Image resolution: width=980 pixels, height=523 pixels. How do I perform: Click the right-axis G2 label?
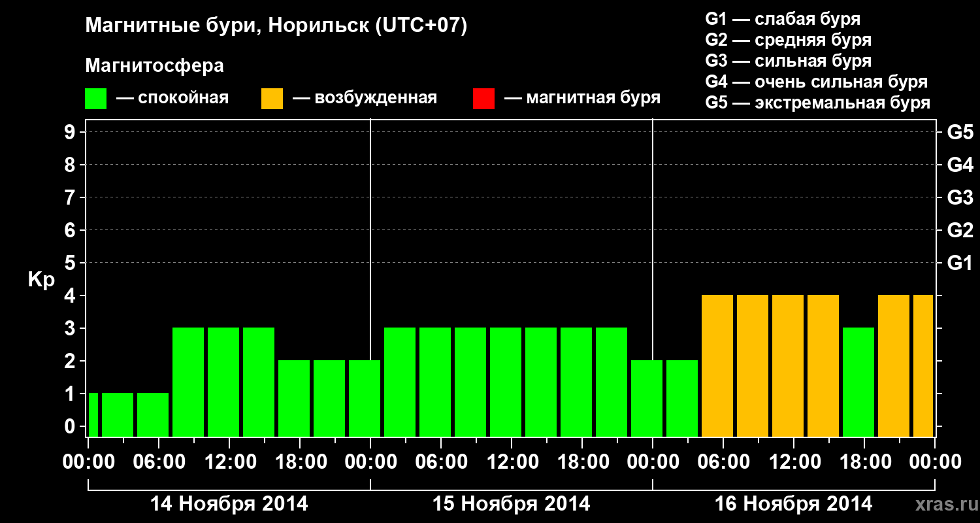coord(960,230)
